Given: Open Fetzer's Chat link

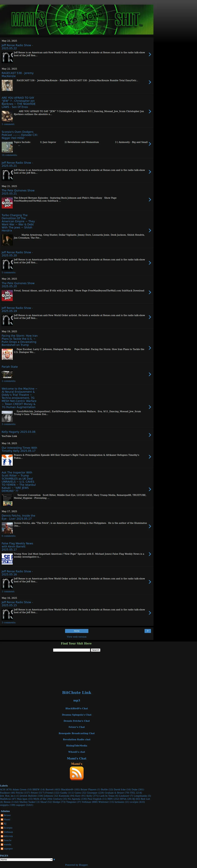Looking at the screenshot, I should 77,727.
